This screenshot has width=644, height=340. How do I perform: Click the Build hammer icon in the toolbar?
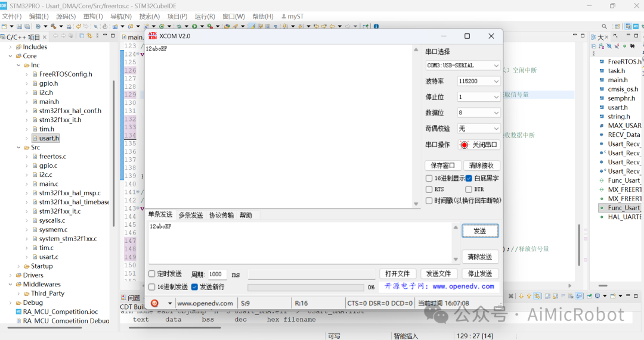[54, 26]
